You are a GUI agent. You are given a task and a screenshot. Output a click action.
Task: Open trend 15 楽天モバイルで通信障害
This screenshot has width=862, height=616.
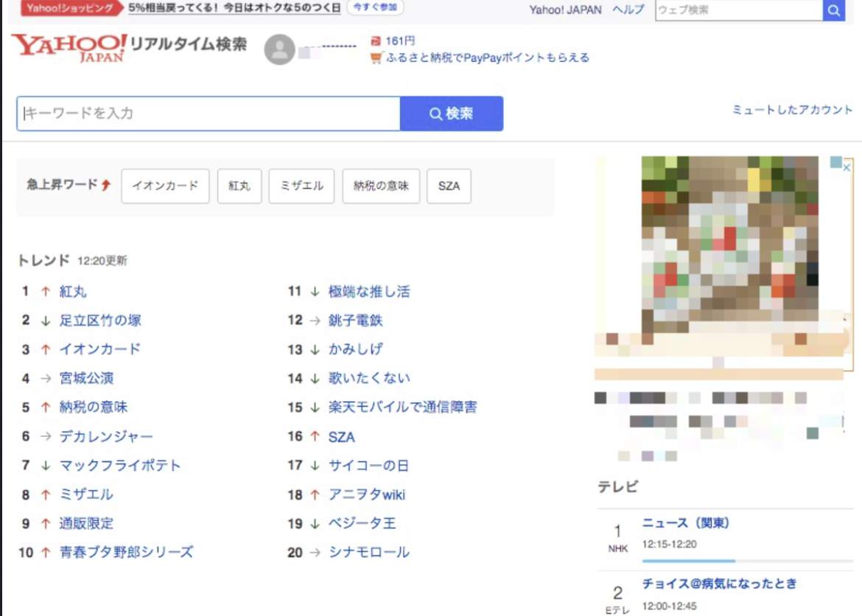coord(402,407)
